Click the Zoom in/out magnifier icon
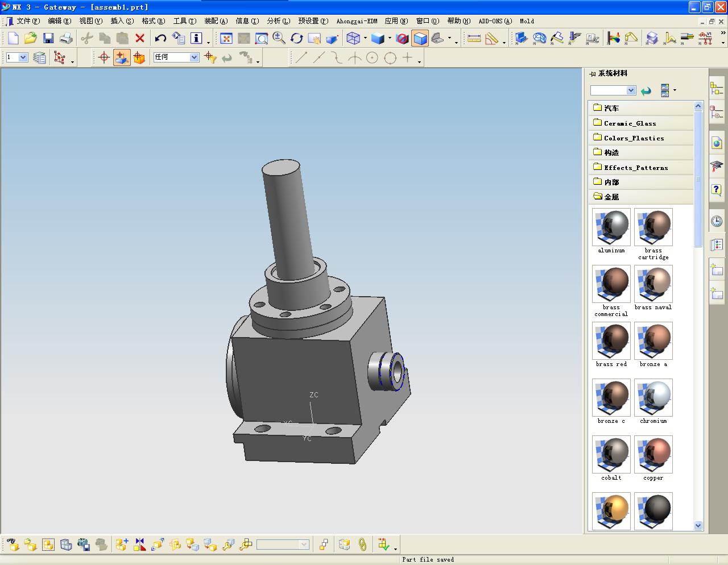Image resolution: width=728 pixels, height=565 pixels. (279, 38)
